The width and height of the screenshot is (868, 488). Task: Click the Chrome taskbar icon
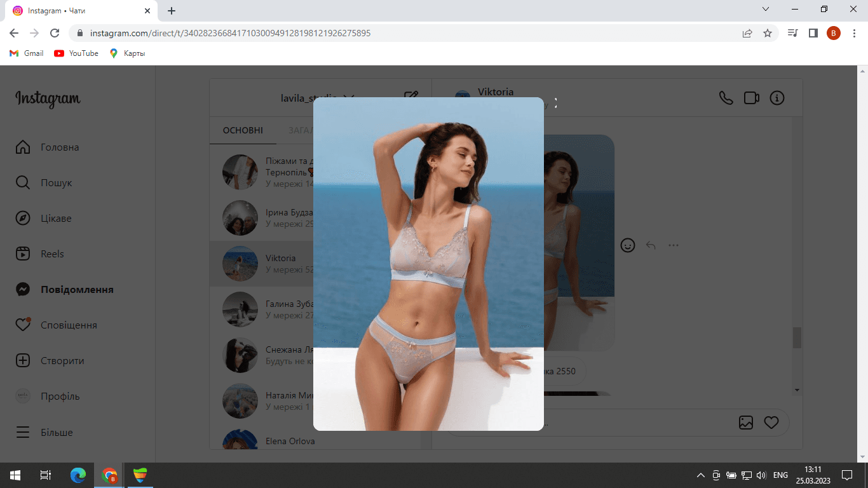click(x=110, y=475)
